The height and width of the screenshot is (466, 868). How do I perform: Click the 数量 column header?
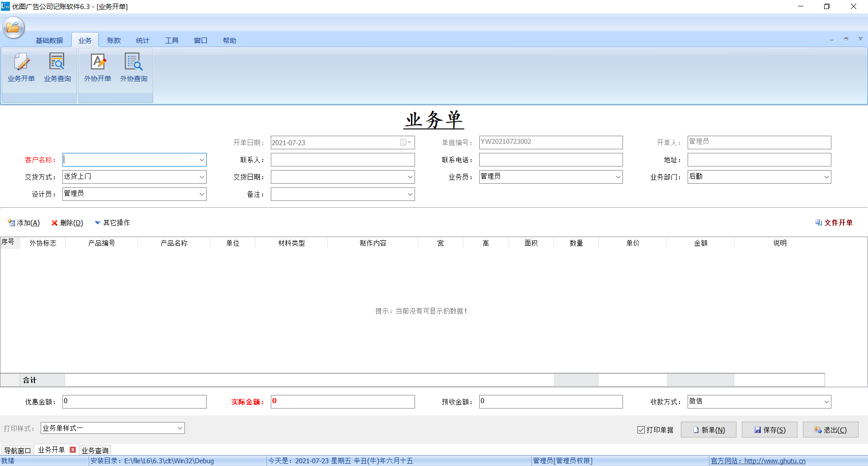point(576,243)
